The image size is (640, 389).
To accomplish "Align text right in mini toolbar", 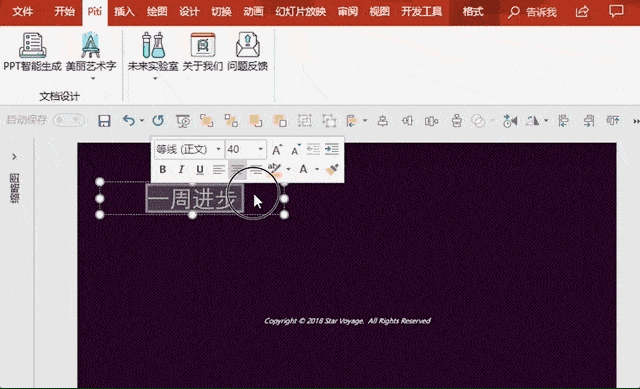I will click(256, 169).
